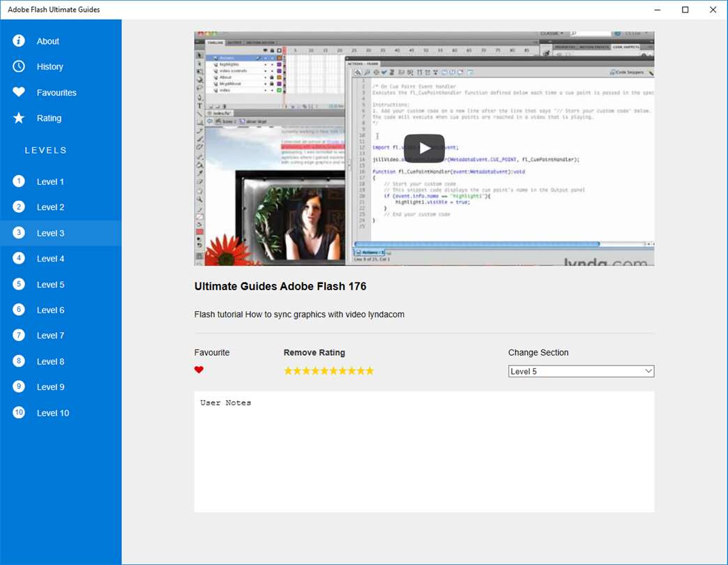Select Level 3 in sidebar
The image size is (728, 565).
pyautogui.click(x=61, y=233)
